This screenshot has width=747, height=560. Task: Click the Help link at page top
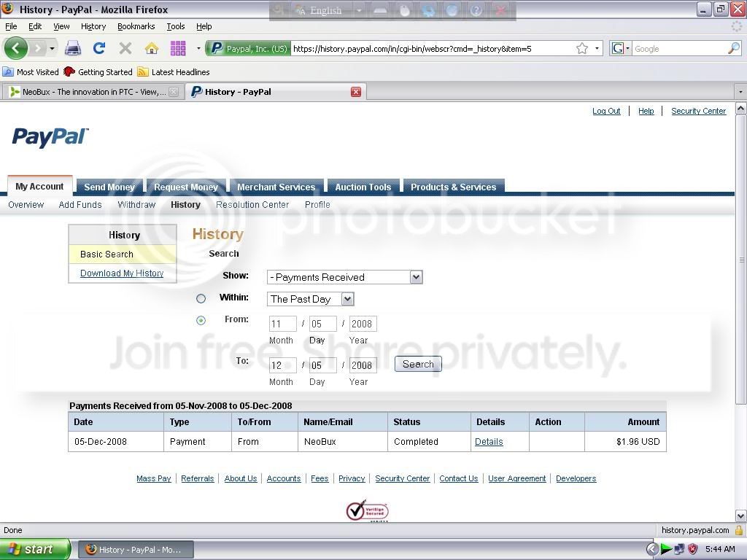(646, 111)
